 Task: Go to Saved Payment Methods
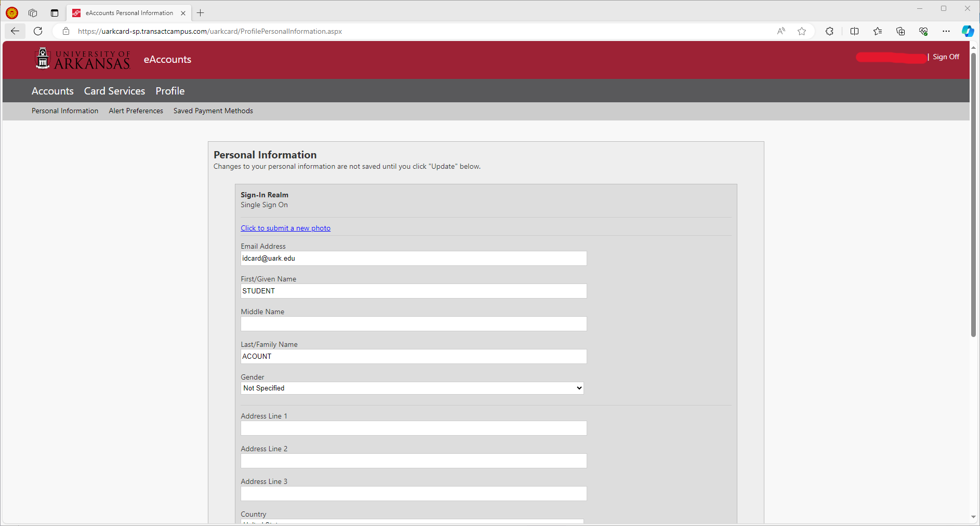point(213,111)
